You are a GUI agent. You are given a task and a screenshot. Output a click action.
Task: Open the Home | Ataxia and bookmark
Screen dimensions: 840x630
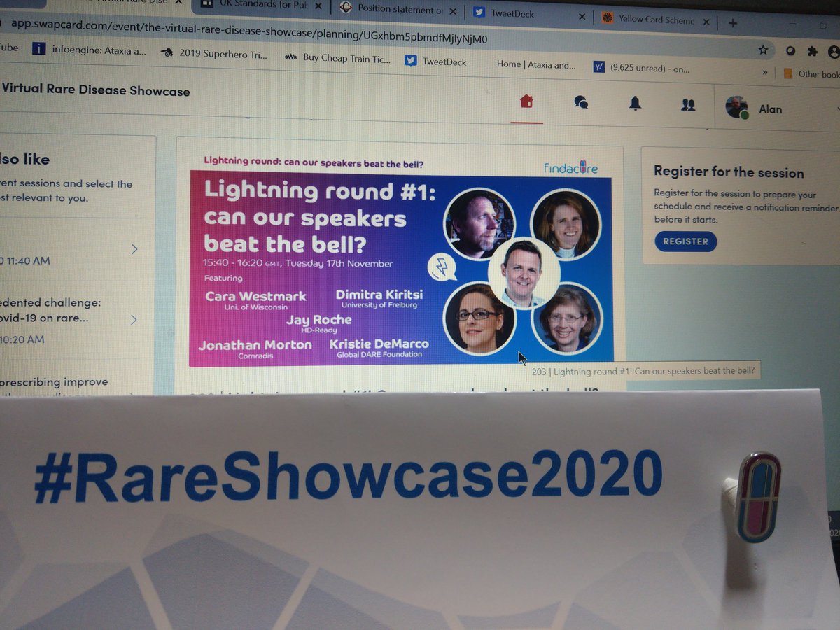coord(536,64)
